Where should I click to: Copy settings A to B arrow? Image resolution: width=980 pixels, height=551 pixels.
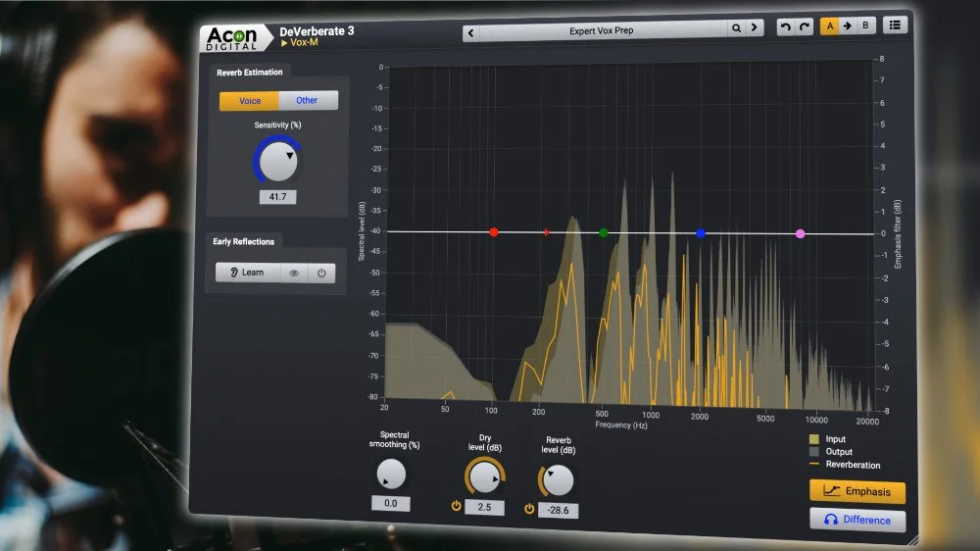click(848, 25)
